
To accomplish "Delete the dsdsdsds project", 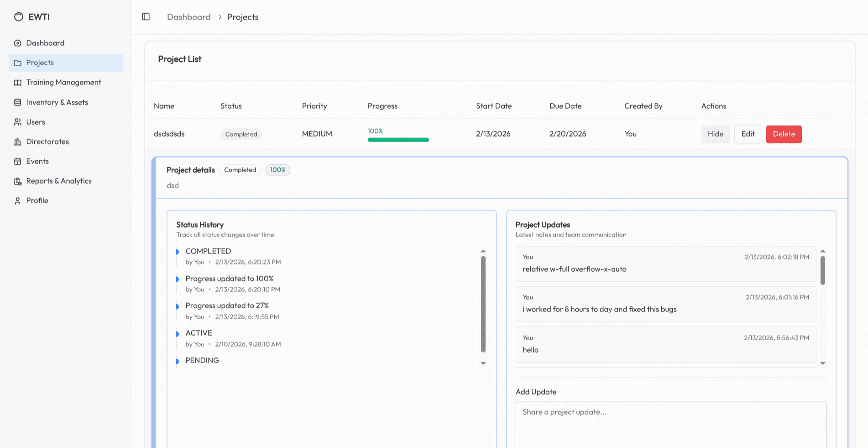I will 784,134.
